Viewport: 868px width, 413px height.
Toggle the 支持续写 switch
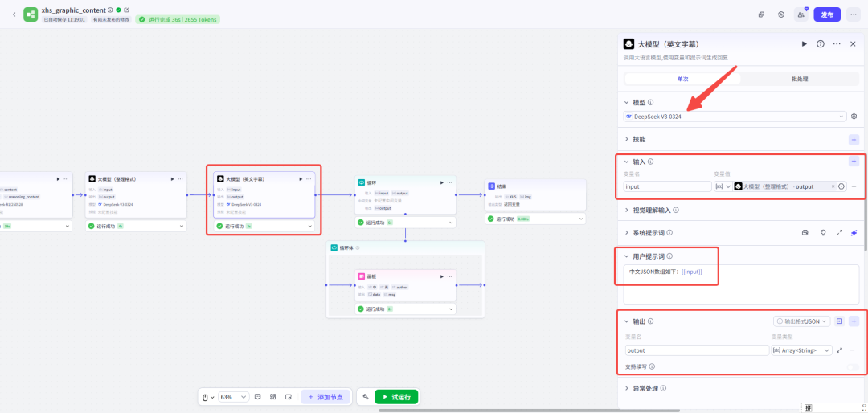(853, 367)
